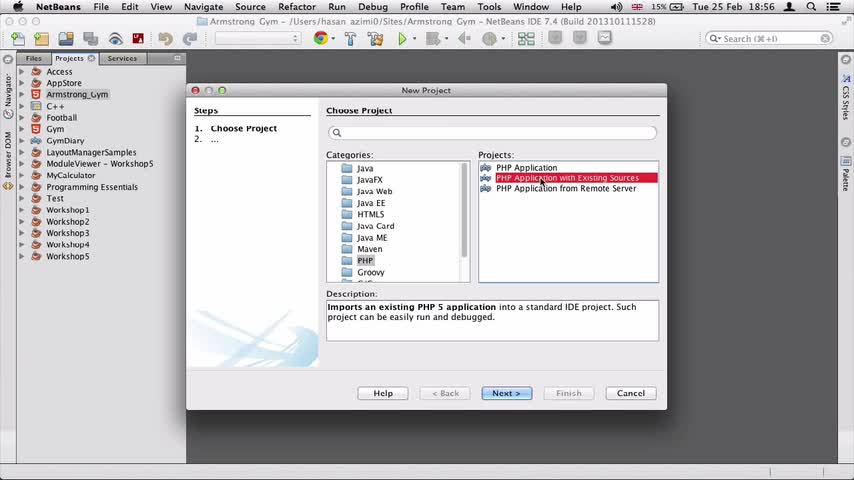Screen dimensions: 854x480
Task: Click the project filter search field
Action: coord(492,132)
